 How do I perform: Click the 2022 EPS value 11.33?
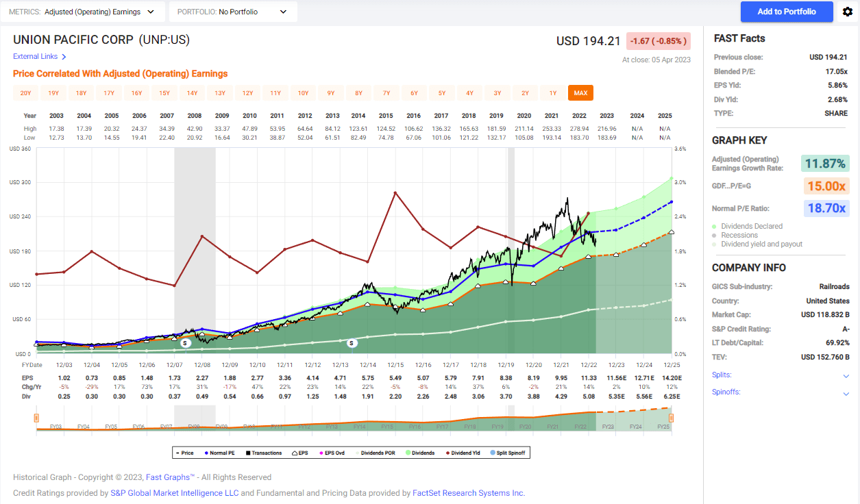589,378
